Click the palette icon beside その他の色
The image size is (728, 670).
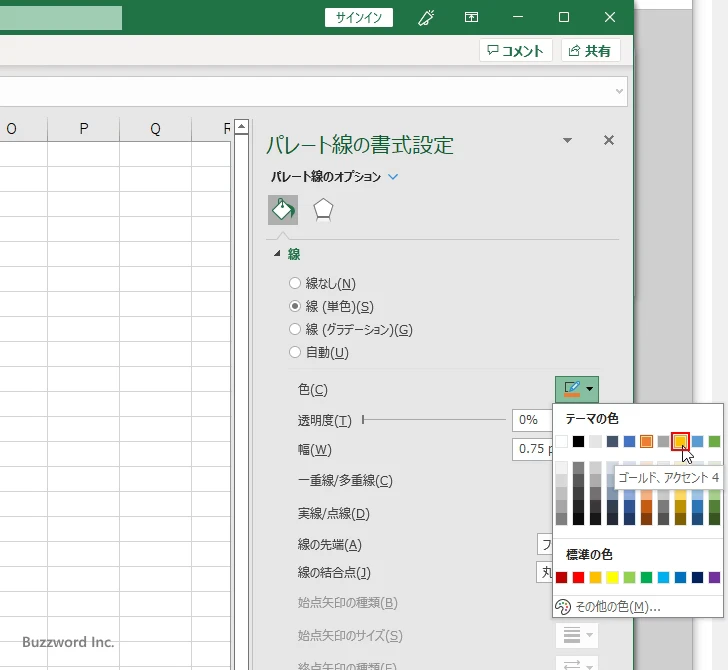coord(563,606)
